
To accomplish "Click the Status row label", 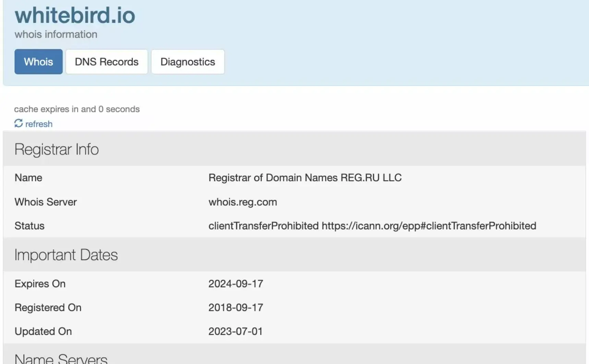I will coord(29,226).
